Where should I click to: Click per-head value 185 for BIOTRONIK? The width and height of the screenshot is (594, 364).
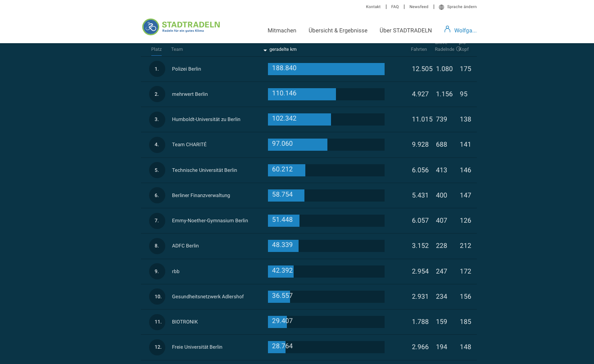click(466, 322)
